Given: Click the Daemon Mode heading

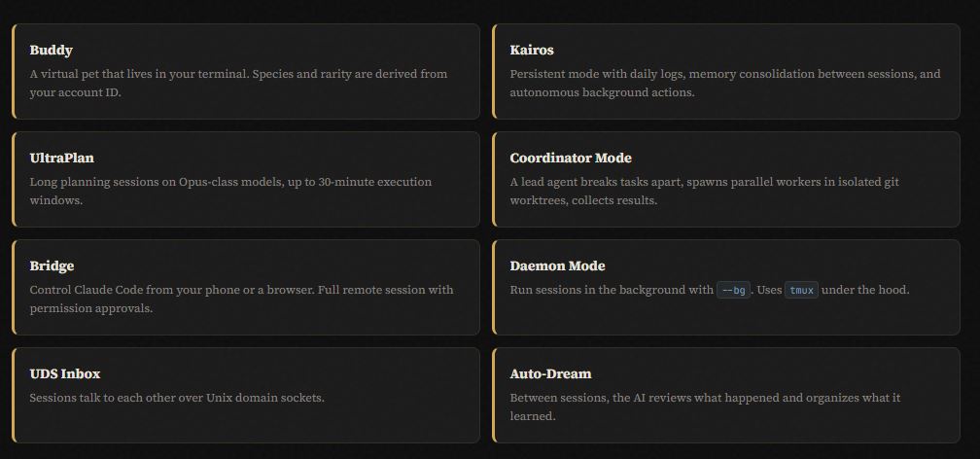Looking at the screenshot, I should click(557, 266).
